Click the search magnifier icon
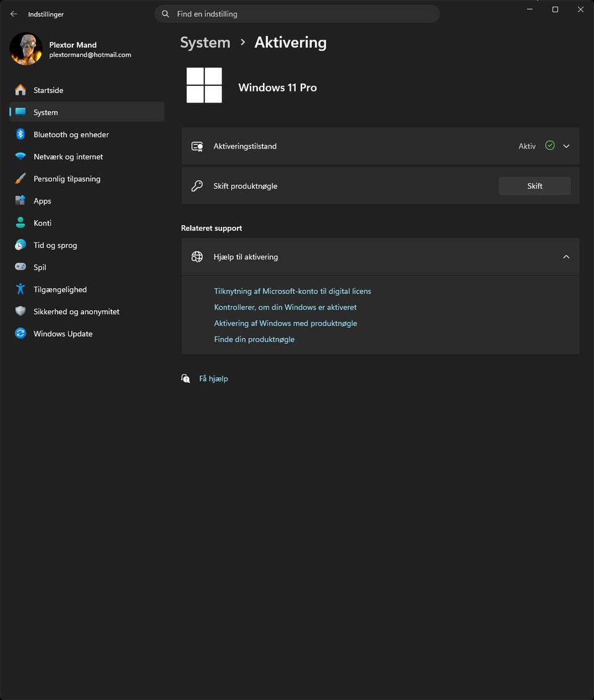The image size is (594, 700). [165, 14]
